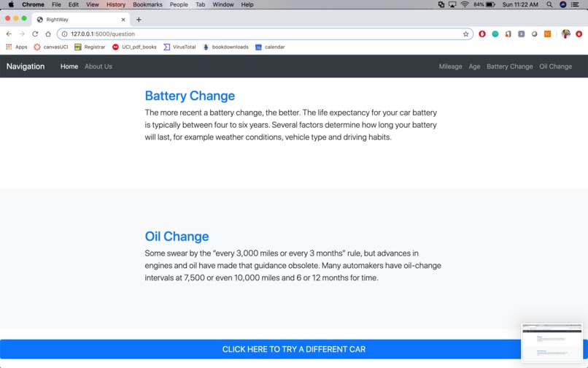This screenshot has width=588, height=368.
Task: Open the VirusTotal bookmark
Action: (x=179, y=47)
